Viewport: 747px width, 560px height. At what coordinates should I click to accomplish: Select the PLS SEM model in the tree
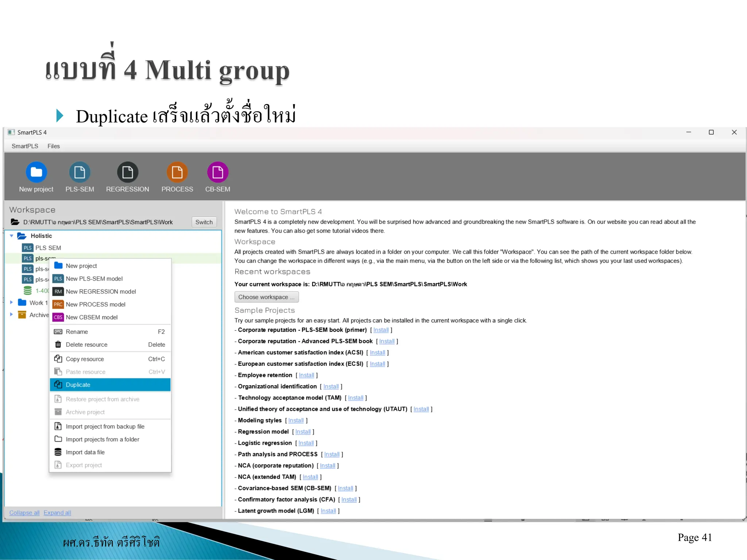pos(48,248)
